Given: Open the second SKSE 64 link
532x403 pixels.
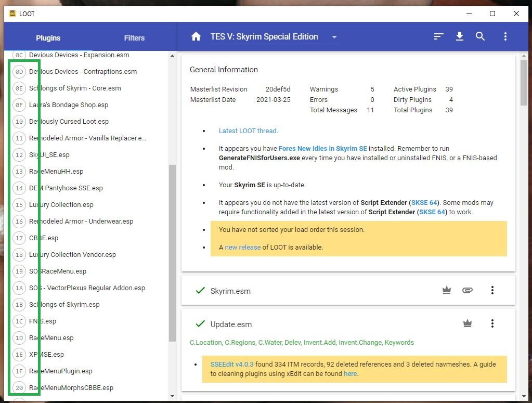Looking at the screenshot, I should click(432, 212).
